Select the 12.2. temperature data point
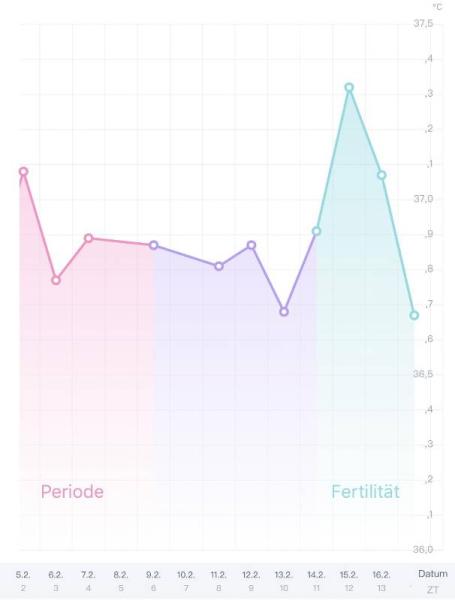 click(x=251, y=245)
